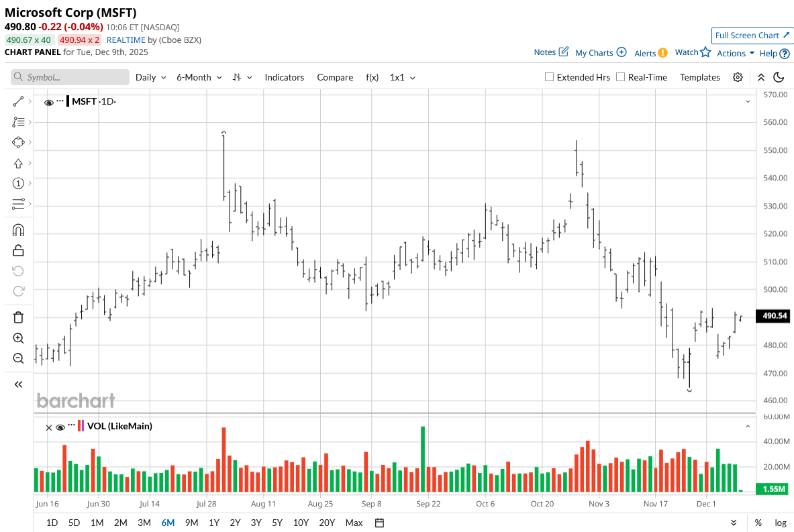Select the 5D range
Viewport: 794px width, 532px height.
coord(74,523)
